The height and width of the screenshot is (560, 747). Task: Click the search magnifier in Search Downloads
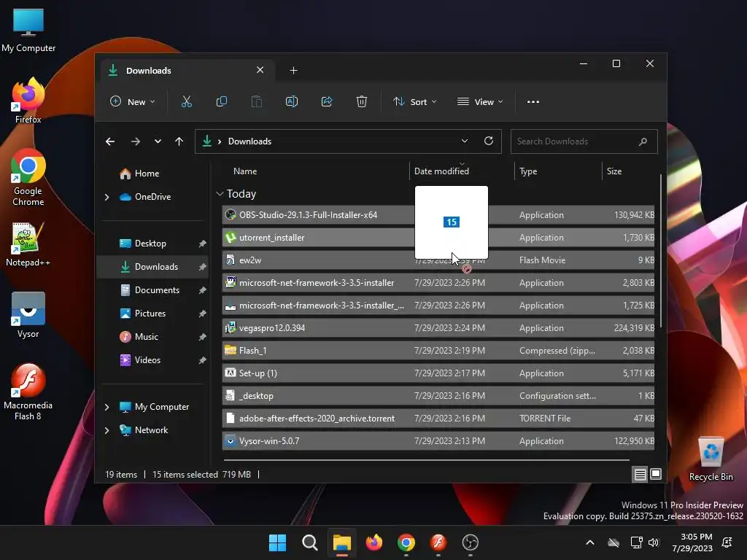click(643, 141)
